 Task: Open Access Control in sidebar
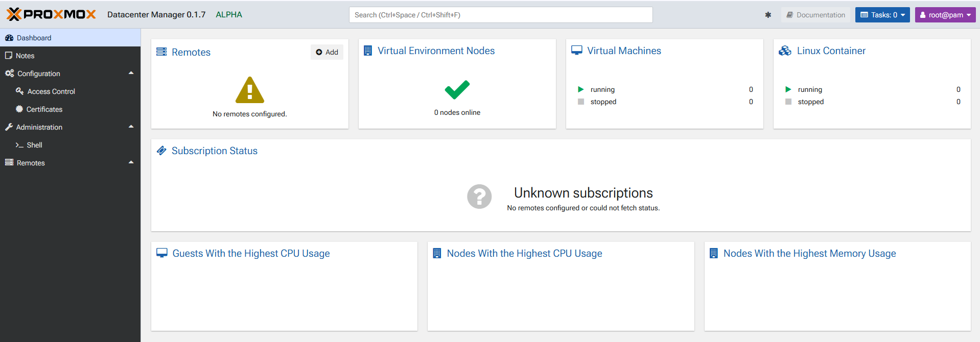click(x=51, y=91)
